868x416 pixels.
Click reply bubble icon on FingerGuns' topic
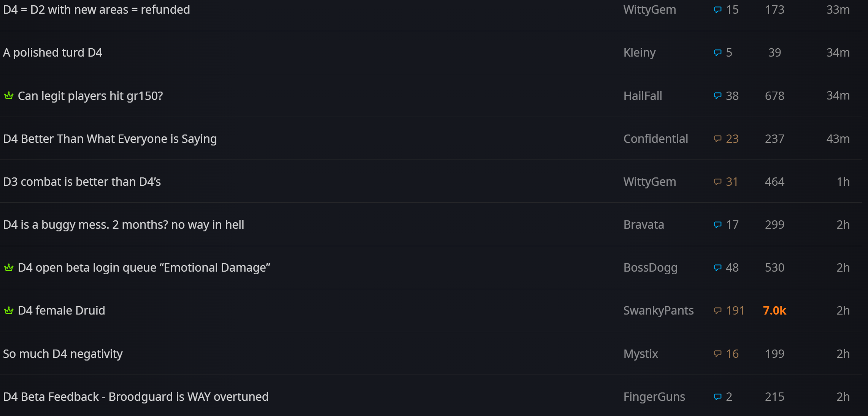717,397
